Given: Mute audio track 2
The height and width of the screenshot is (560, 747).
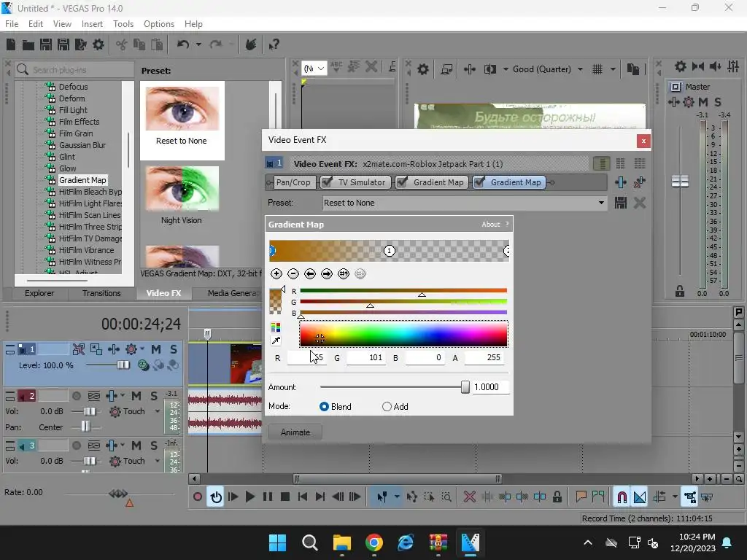Looking at the screenshot, I should (x=136, y=396).
